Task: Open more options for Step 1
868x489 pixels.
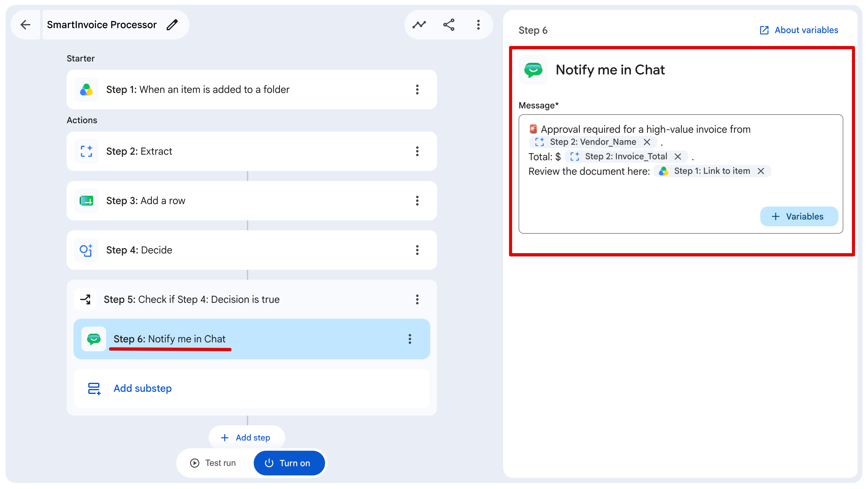Action: tap(417, 90)
